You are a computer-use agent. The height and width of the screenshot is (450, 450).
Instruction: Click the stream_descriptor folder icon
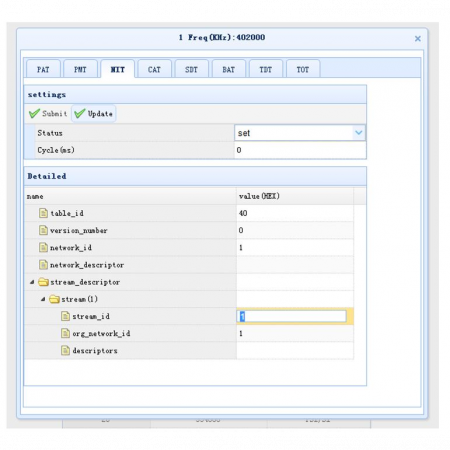click(43, 282)
